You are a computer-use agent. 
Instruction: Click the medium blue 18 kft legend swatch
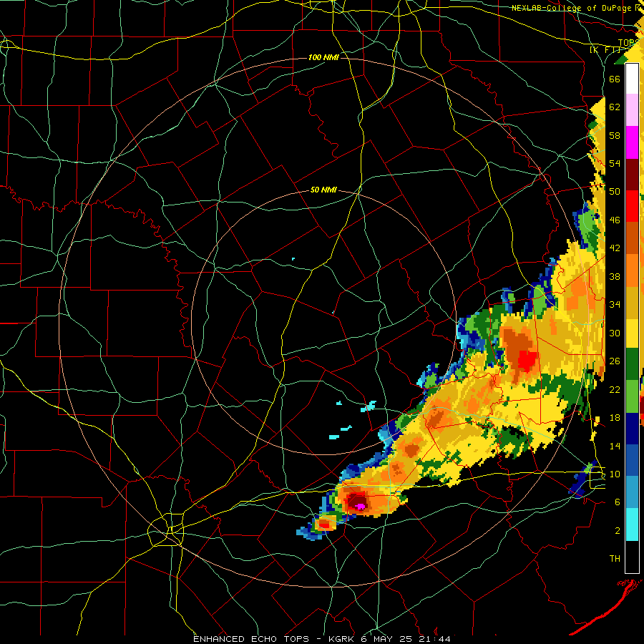click(x=632, y=460)
